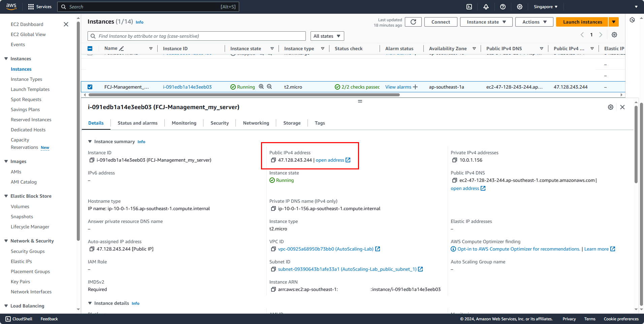The width and height of the screenshot is (644, 324).
Task: Switch to the Security tab
Action: tap(219, 123)
